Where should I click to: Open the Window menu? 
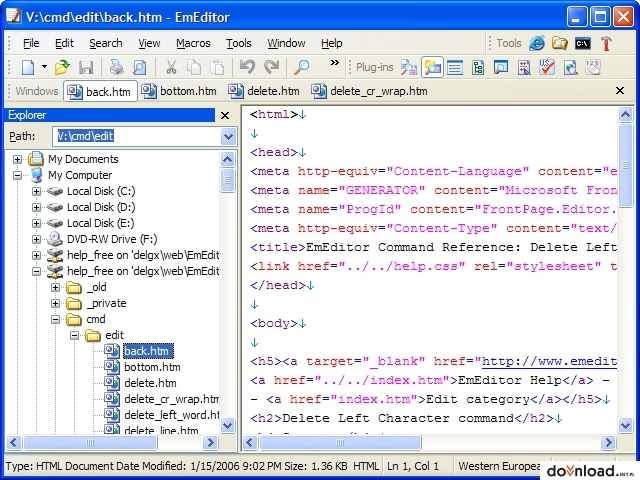286,43
